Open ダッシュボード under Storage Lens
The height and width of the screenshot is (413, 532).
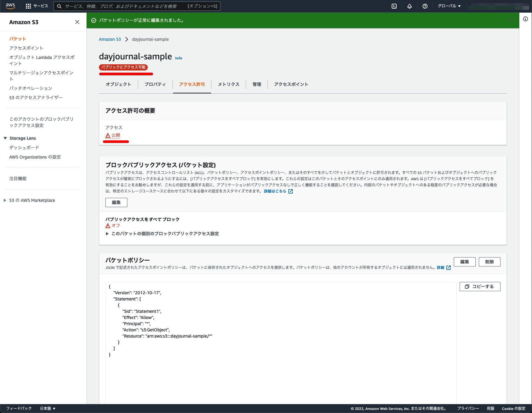click(x=24, y=147)
